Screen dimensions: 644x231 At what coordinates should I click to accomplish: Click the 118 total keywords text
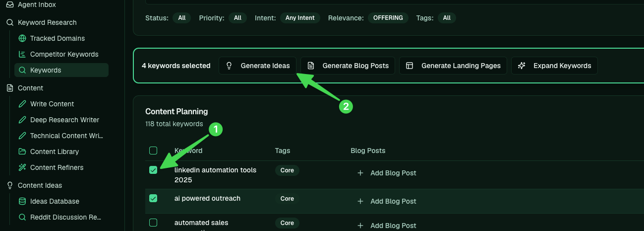174,124
